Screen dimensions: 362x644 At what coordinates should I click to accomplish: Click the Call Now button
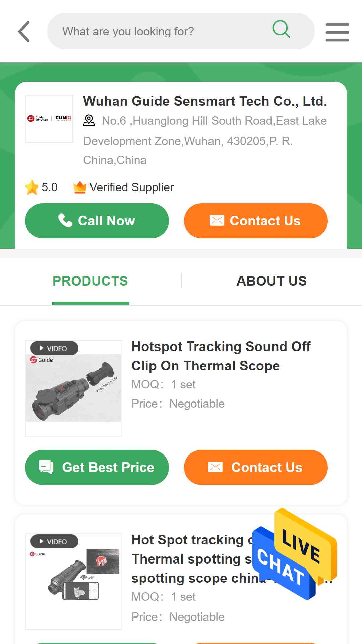(97, 221)
